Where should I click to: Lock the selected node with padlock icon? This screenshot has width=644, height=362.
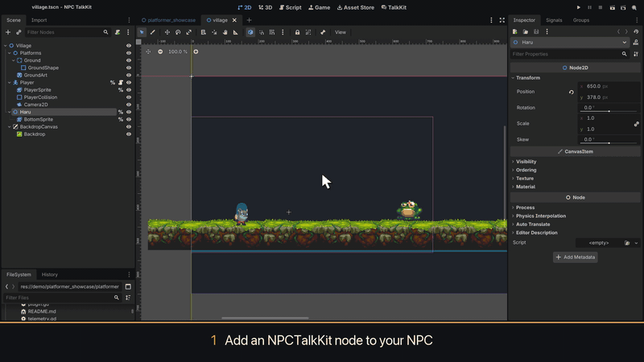tap(297, 32)
